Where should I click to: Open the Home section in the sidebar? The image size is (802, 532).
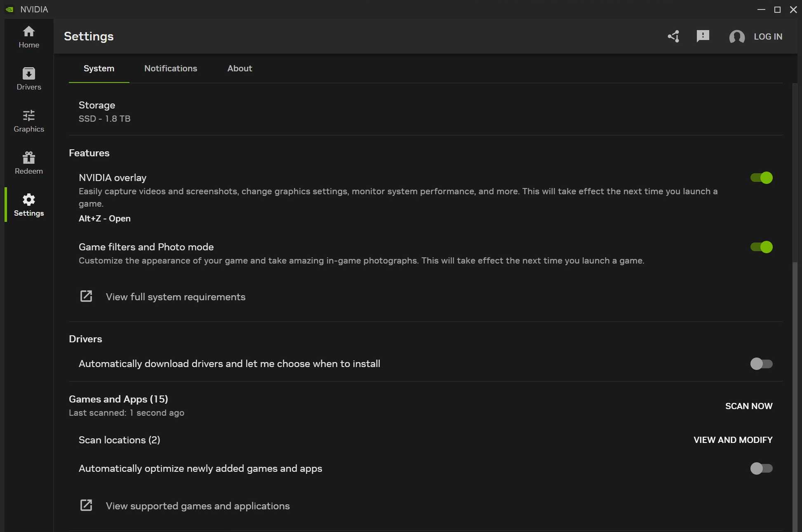(28, 37)
